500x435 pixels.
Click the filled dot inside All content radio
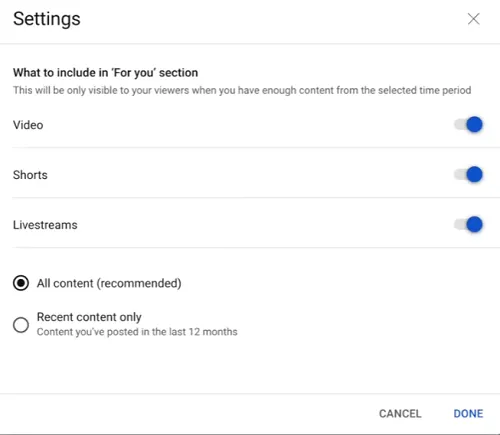[21, 283]
